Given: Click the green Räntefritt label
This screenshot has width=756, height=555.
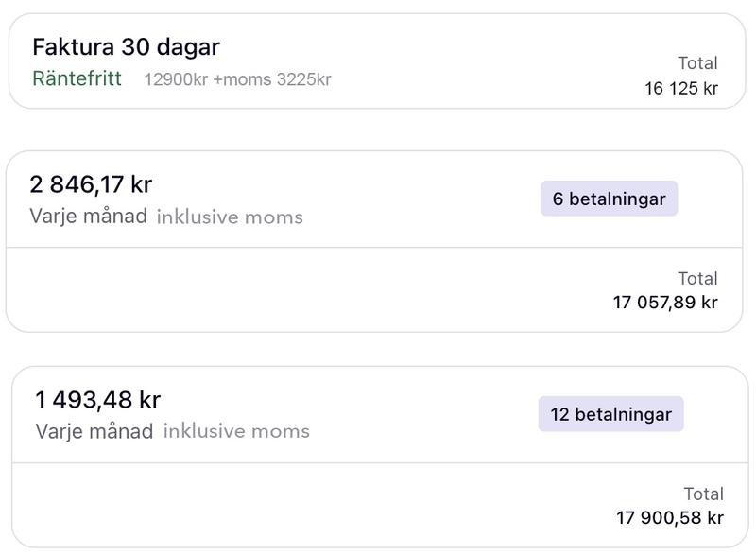Looking at the screenshot, I should tap(77, 78).
